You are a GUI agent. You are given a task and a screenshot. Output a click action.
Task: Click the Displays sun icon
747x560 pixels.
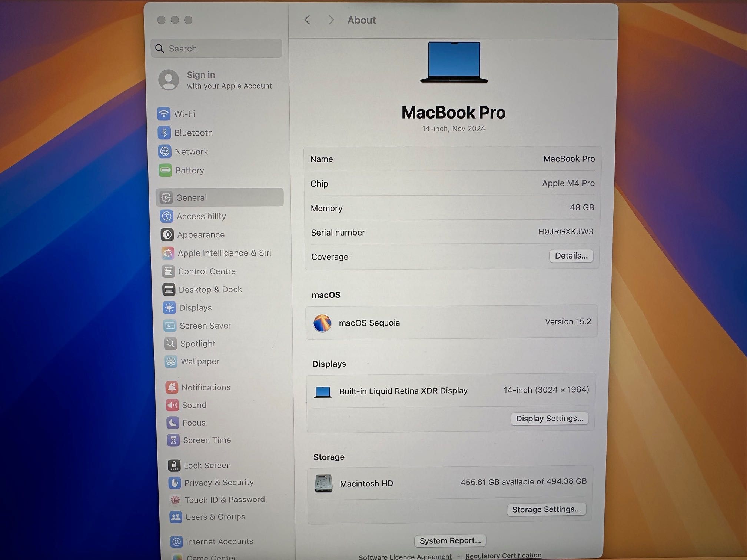(x=169, y=307)
